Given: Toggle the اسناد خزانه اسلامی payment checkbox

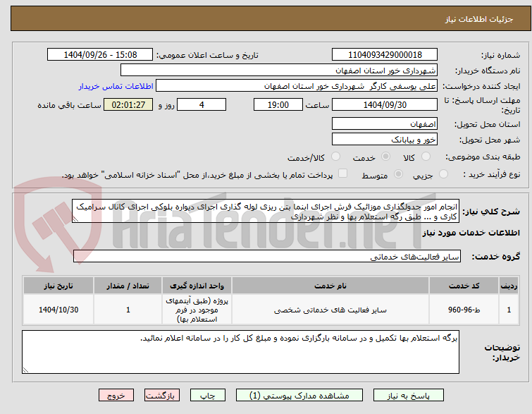Looking at the screenshot, I should (343, 173).
